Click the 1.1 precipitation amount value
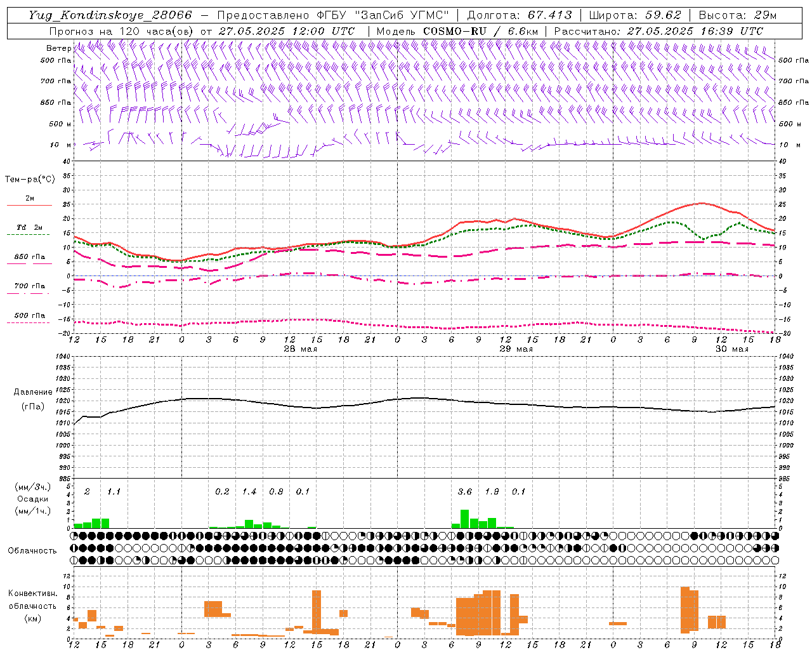The height and width of the screenshot is (650, 812). [114, 492]
